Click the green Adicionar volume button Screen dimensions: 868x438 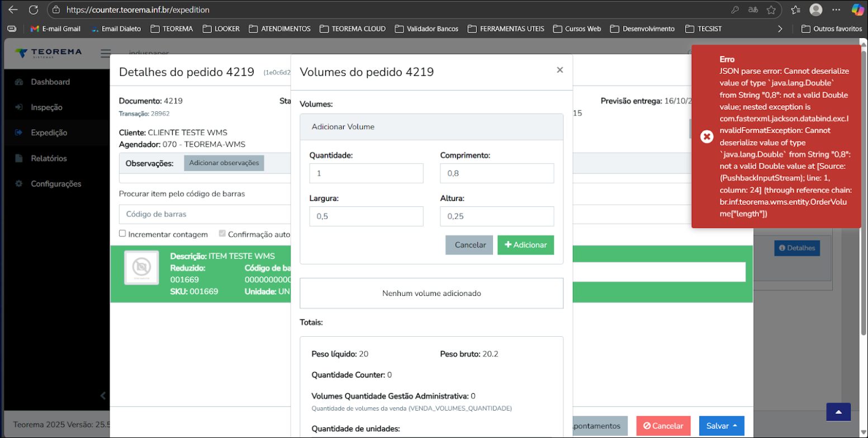click(525, 245)
